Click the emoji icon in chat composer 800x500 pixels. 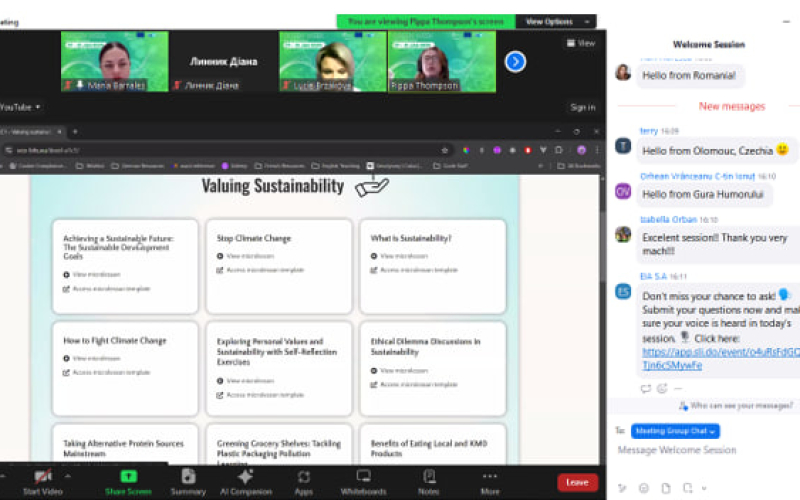[644, 488]
